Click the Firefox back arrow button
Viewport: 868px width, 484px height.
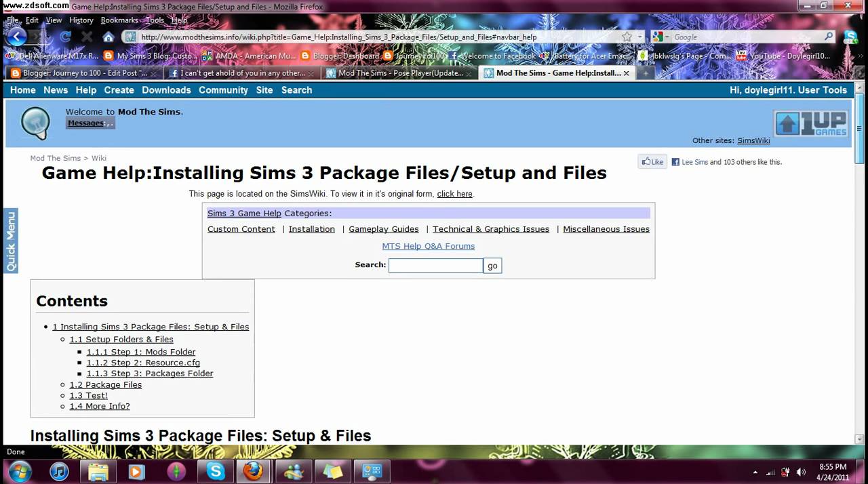pos(16,37)
